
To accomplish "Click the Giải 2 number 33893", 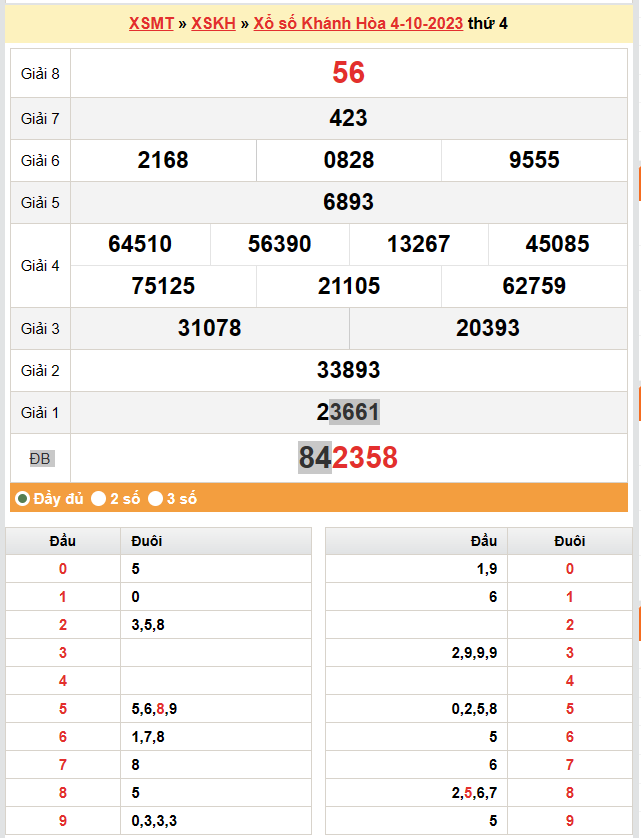I will [x=348, y=370].
